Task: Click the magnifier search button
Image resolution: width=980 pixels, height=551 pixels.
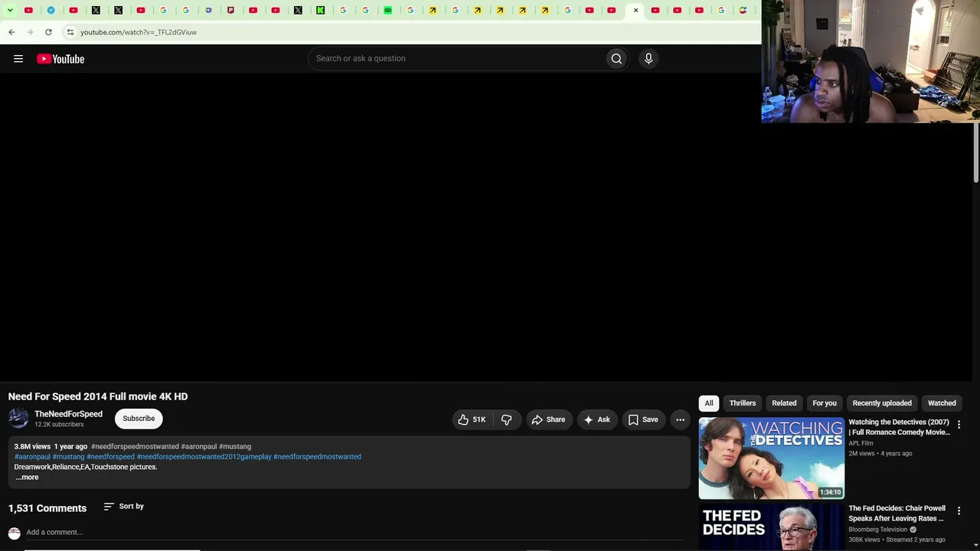Action: pos(616,59)
